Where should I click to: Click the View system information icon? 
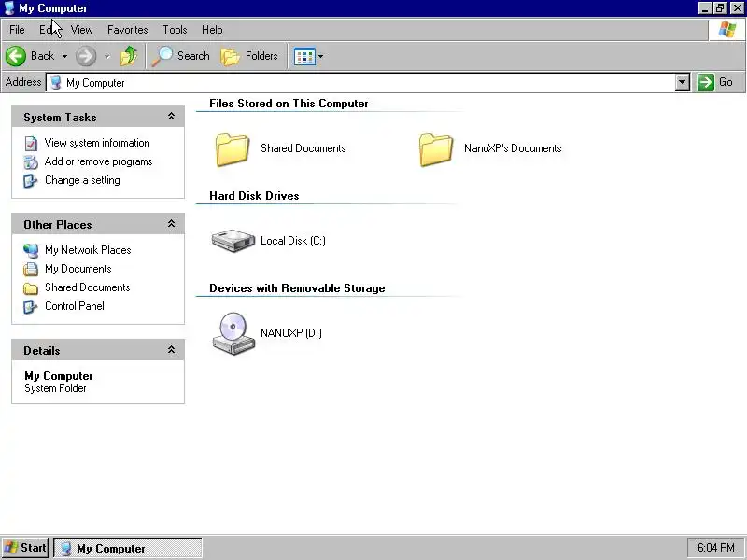[31, 143]
